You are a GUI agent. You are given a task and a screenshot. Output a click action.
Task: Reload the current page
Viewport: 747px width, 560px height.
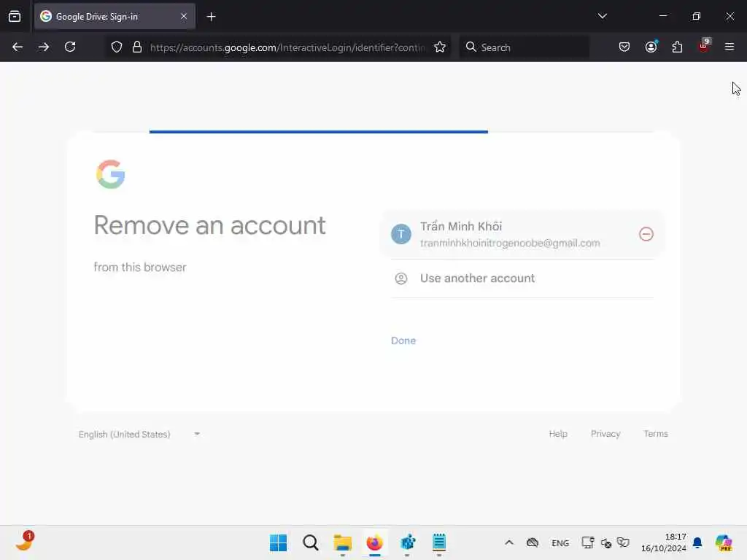[70, 47]
